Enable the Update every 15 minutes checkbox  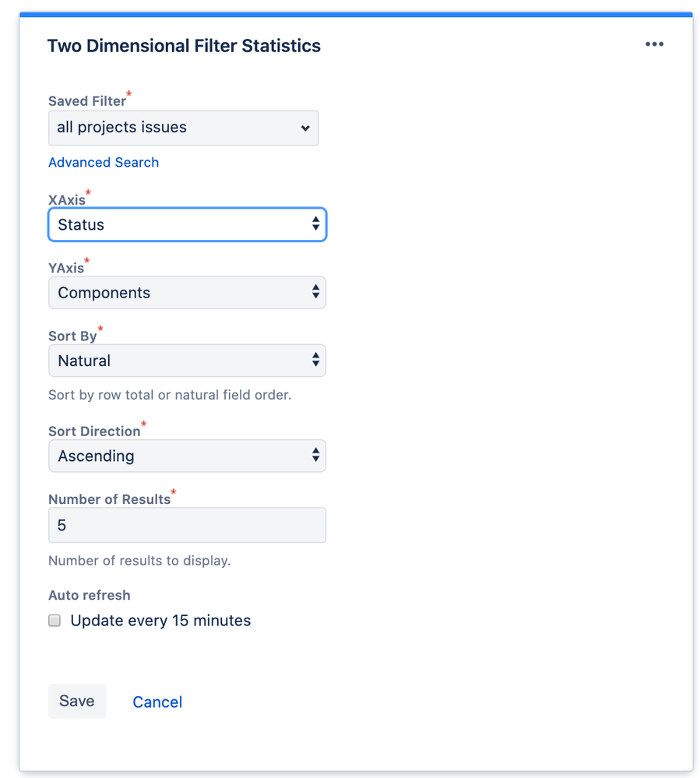(55, 621)
